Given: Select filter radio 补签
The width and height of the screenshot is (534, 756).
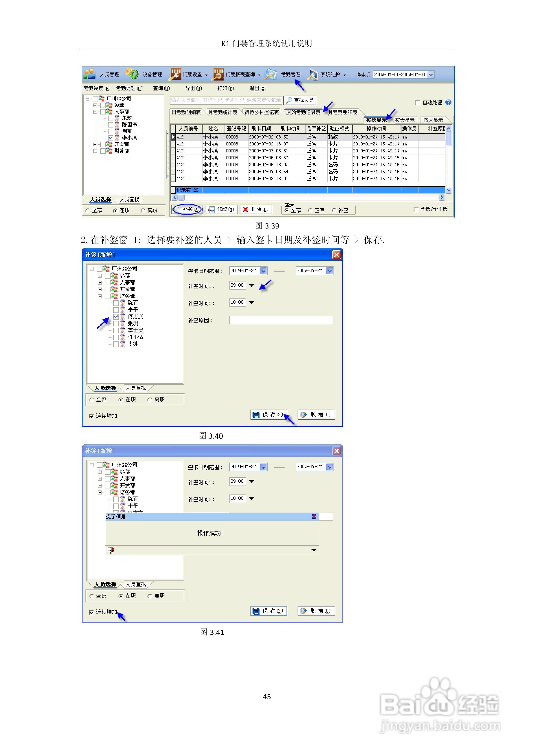Looking at the screenshot, I should coord(334,210).
